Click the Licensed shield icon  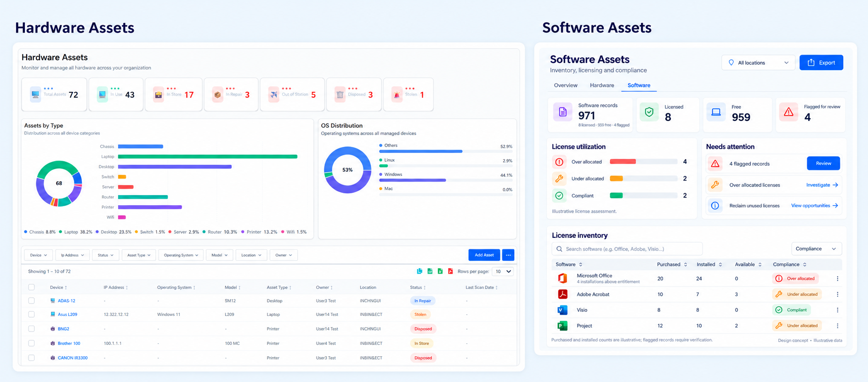pos(649,112)
